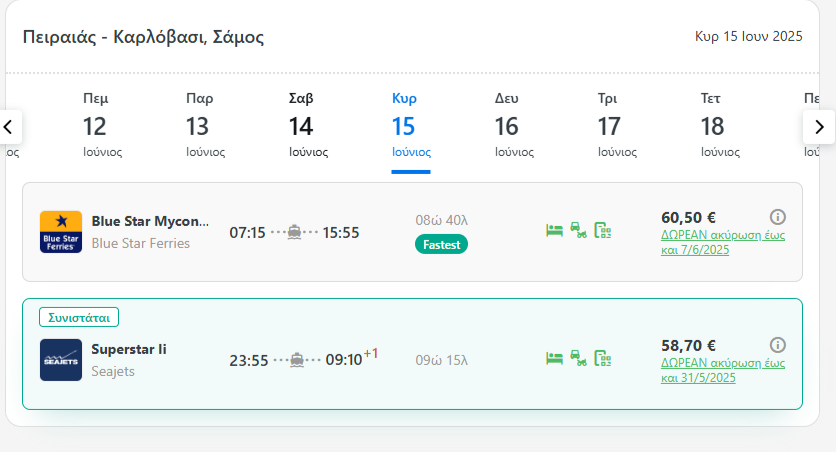Click the cabin bed icon on Blue Star row
The height and width of the screenshot is (452, 836).
(x=554, y=231)
